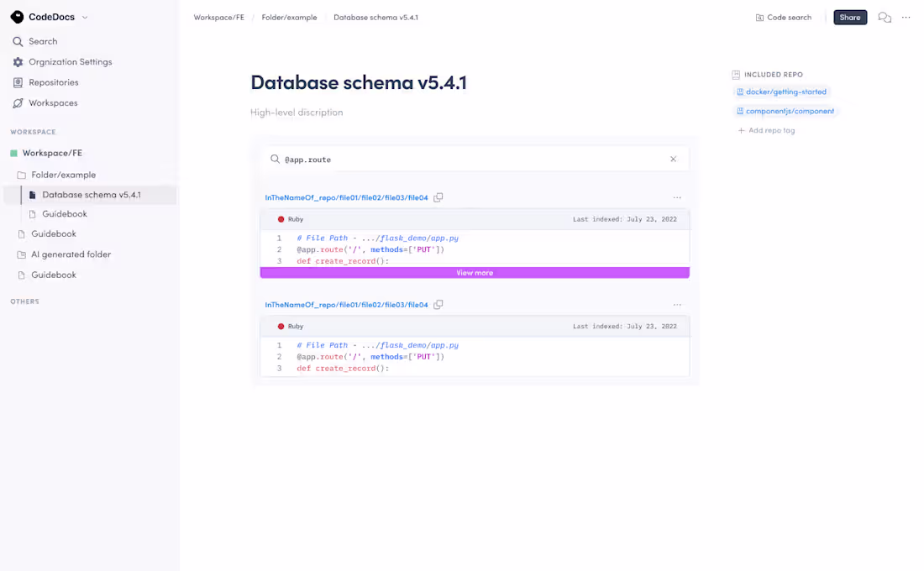The height and width of the screenshot is (571, 924).
Task: Copy the first file path link icon
Action: click(438, 196)
